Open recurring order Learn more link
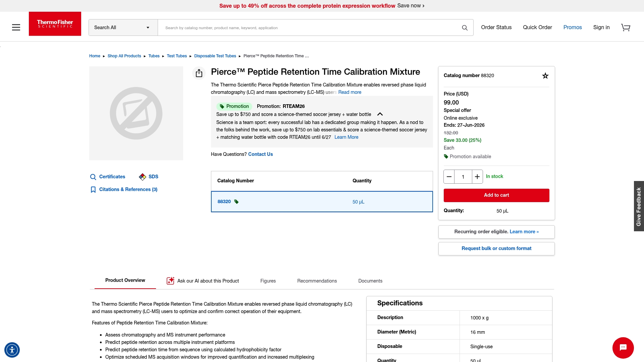Image resolution: width=644 pixels, height=362 pixels. 524,232
